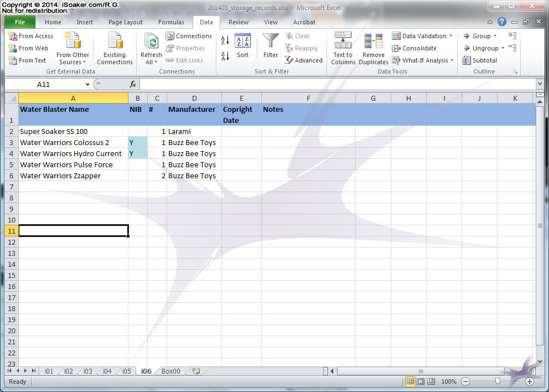Switch to Page Layout view
Screen dimensions: 549x392
tap(421, 382)
